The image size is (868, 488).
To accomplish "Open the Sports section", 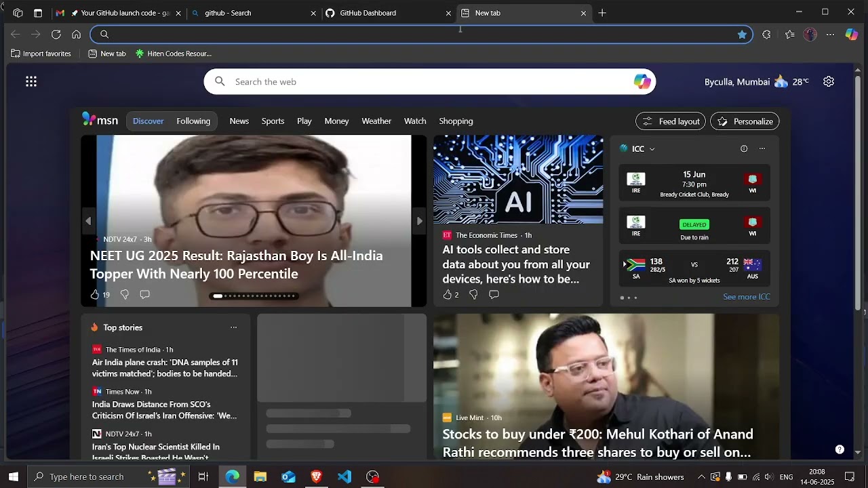I will coord(273,121).
